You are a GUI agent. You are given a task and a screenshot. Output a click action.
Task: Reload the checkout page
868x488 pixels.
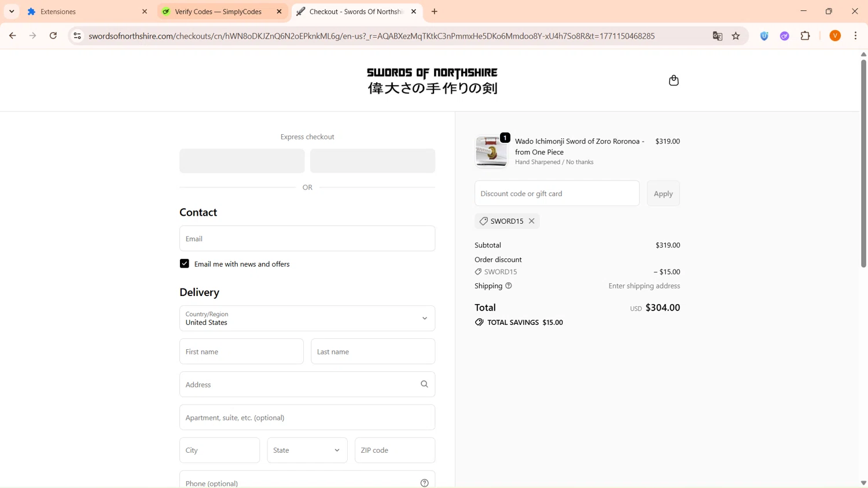[53, 36]
